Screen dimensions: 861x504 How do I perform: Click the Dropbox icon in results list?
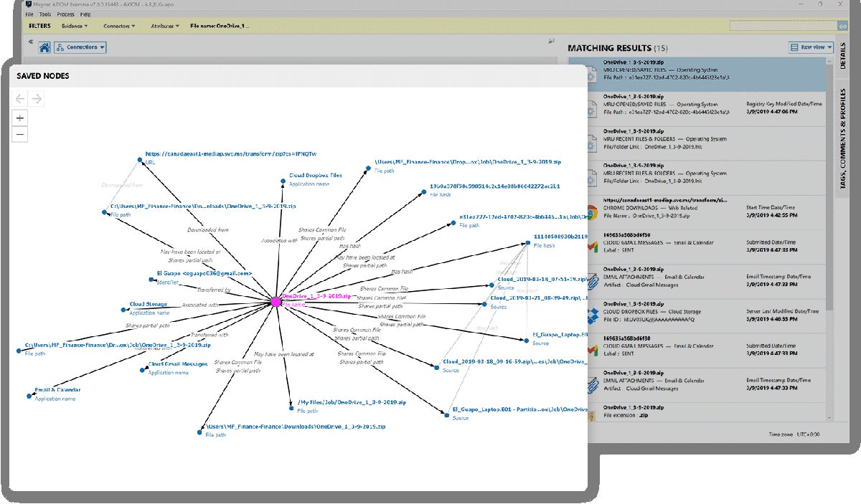pos(592,315)
